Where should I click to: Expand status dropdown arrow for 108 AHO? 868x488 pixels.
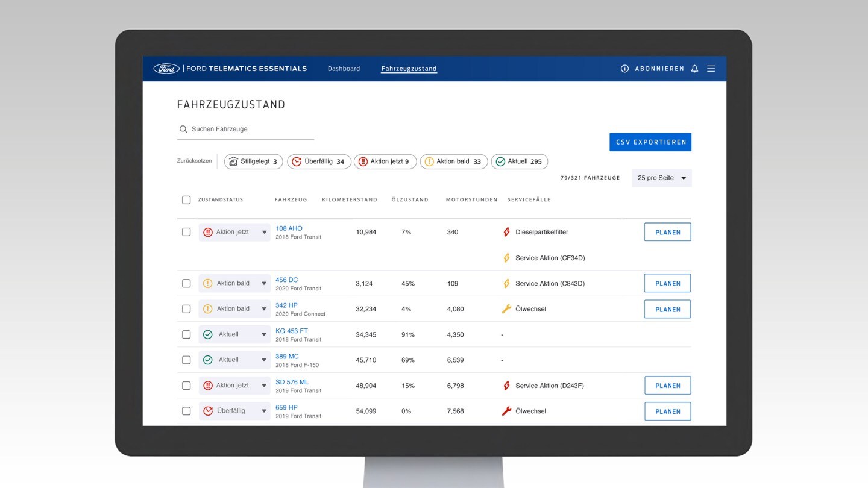point(264,233)
